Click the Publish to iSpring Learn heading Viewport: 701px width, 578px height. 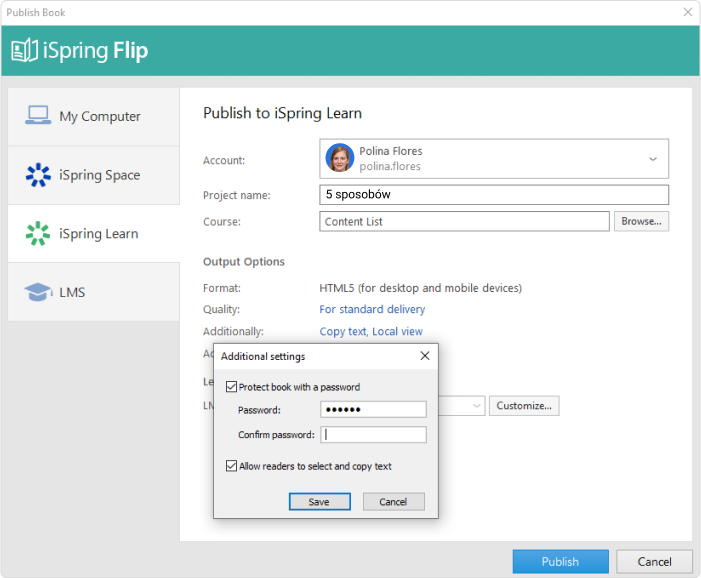(x=282, y=113)
